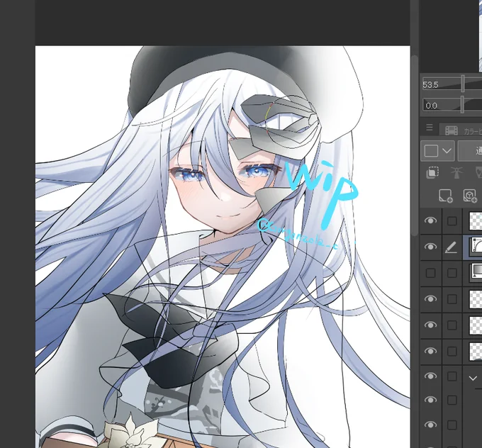Viewport: 482px width, 448px height.
Task: Toggle clip to layer below icon
Action: pos(432,172)
